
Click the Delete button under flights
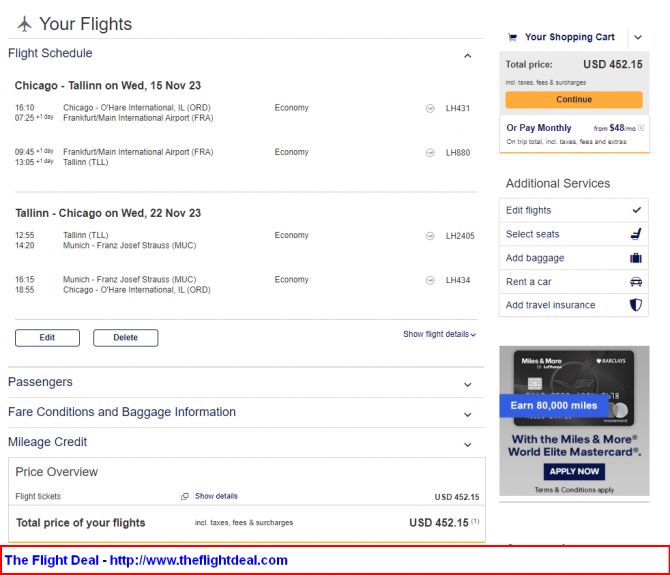point(126,337)
